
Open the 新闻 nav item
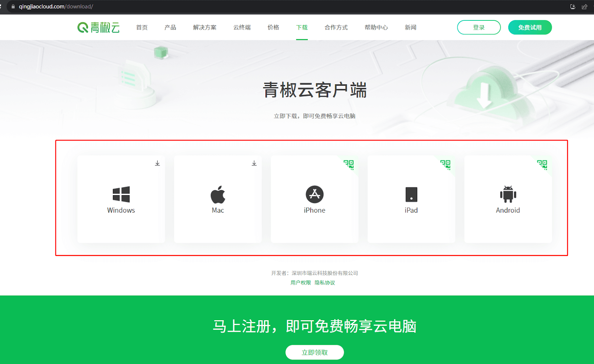click(x=411, y=27)
